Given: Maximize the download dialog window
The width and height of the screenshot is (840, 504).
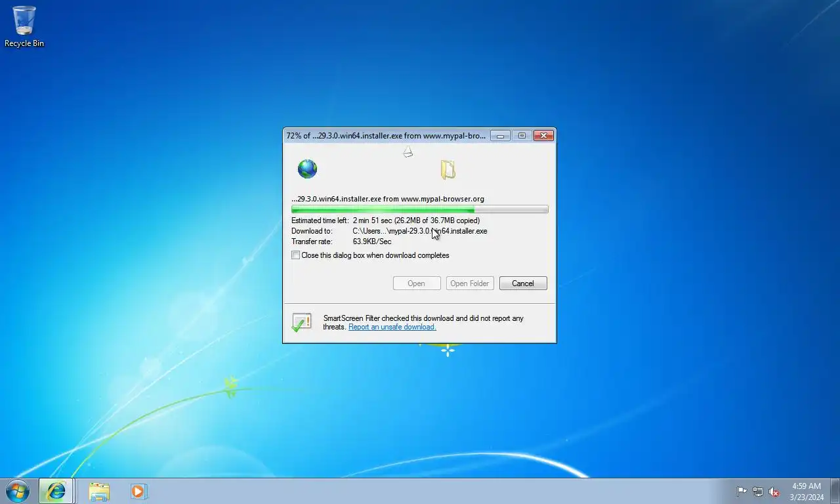Looking at the screenshot, I should click(x=522, y=136).
